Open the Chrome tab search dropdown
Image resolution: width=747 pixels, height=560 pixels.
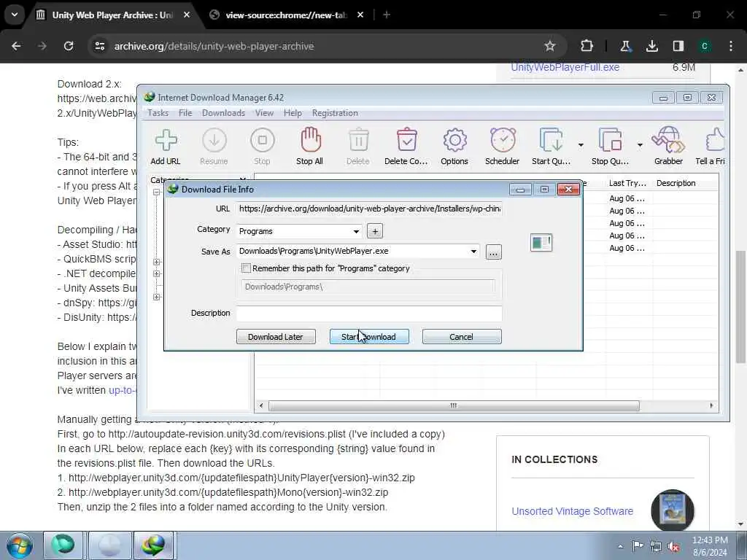15,15
